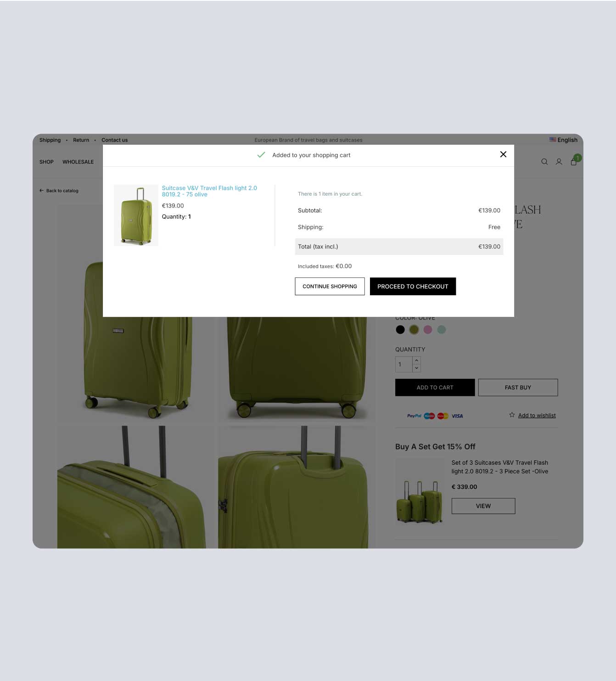
Task: Click the Back to catalog arrow
Action: click(41, 191)
